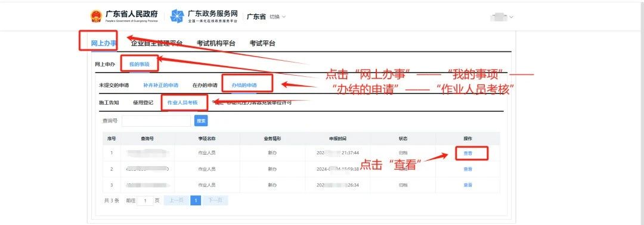Click the 序号 column header
644x225 pixels.
(x=112, y=139)
